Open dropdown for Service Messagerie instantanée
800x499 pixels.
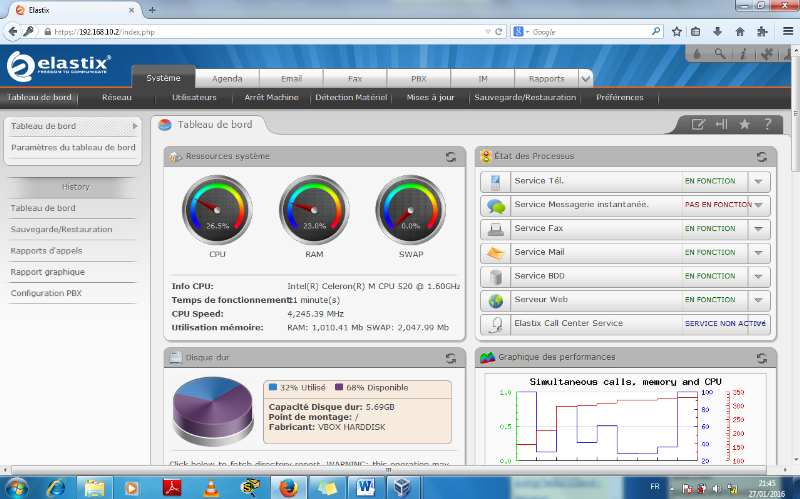[x=759, y=205]
